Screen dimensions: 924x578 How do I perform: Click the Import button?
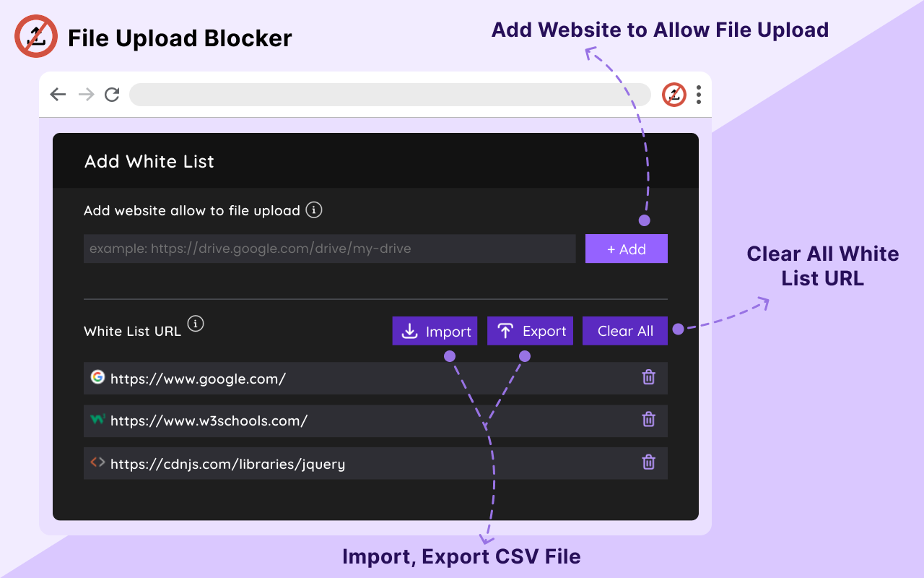(435, 331)
